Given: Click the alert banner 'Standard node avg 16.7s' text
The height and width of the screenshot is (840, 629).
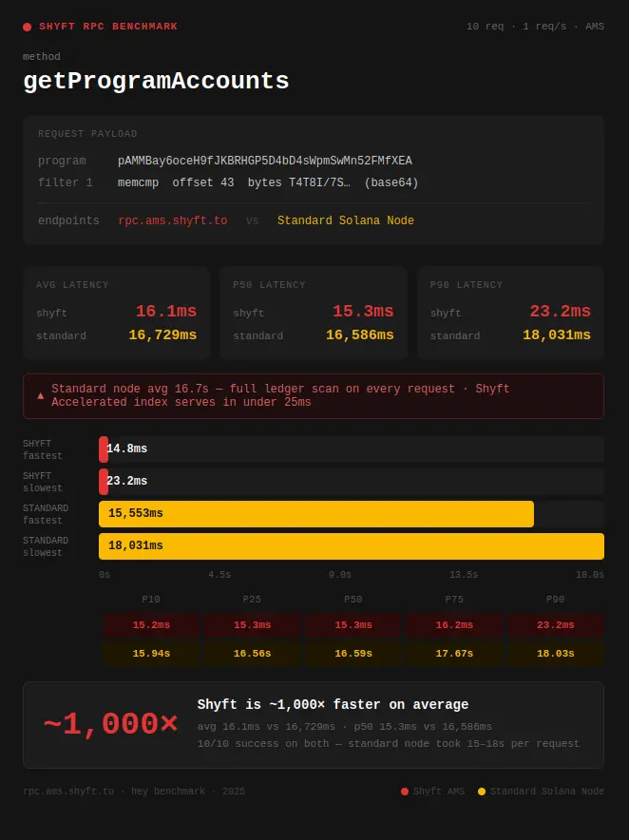Looking at the screenshot, I should [x=280, y=395].
